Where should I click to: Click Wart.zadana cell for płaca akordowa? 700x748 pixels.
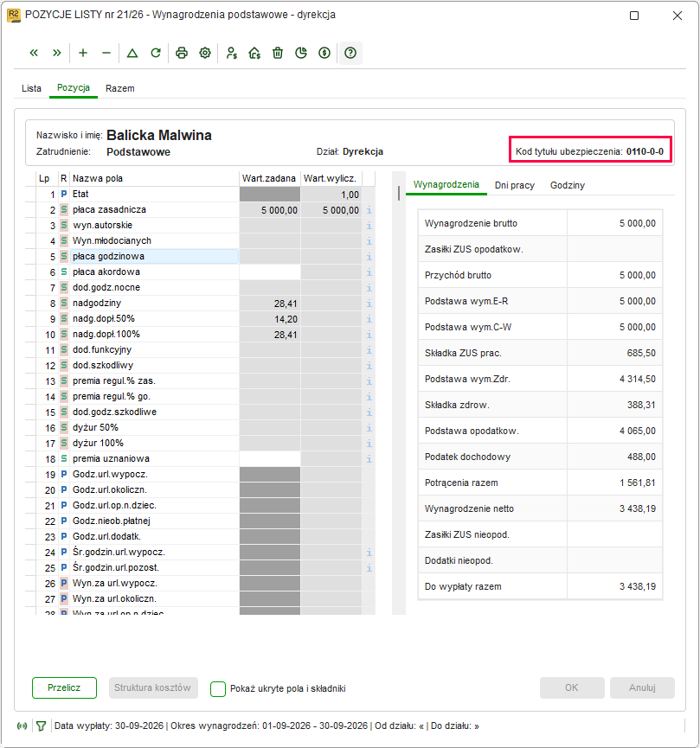[270, 272]
